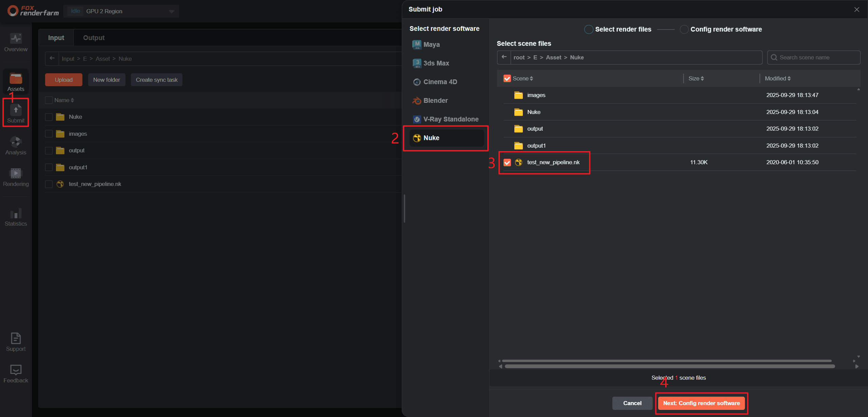This screenshot has height=417, width=868.
Task: Choose Cinema 4D render software
Action: point(440,82)
